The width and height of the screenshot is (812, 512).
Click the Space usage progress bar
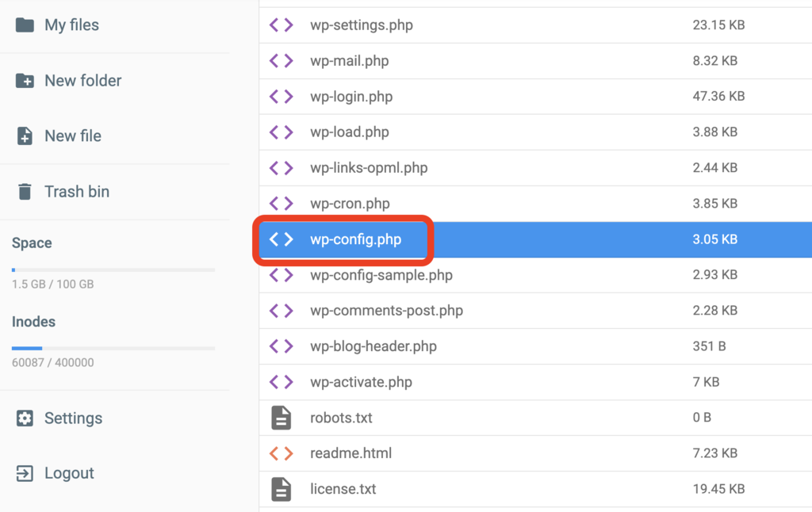point(113,269)
